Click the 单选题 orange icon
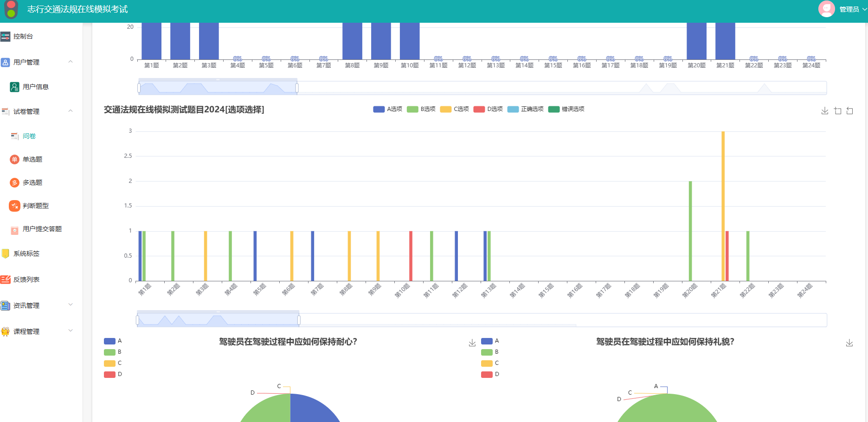 (x=15, y=159)
